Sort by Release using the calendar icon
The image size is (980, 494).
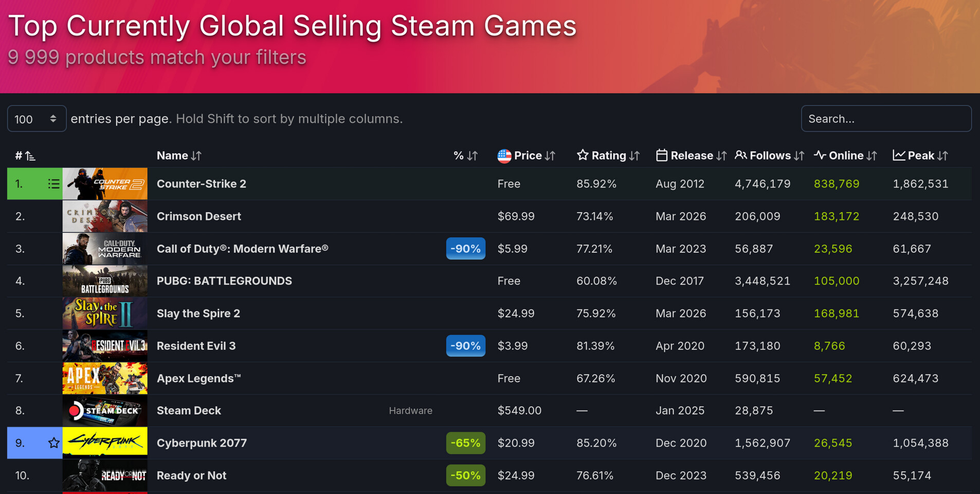click(661, 155)
